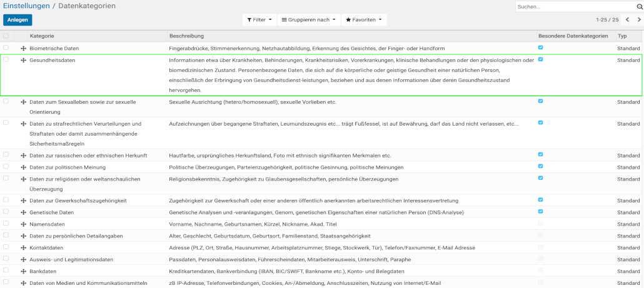Click drag handle for Bankdaten row
This screenshot has width=644, height=288.
tap(23, 271)
